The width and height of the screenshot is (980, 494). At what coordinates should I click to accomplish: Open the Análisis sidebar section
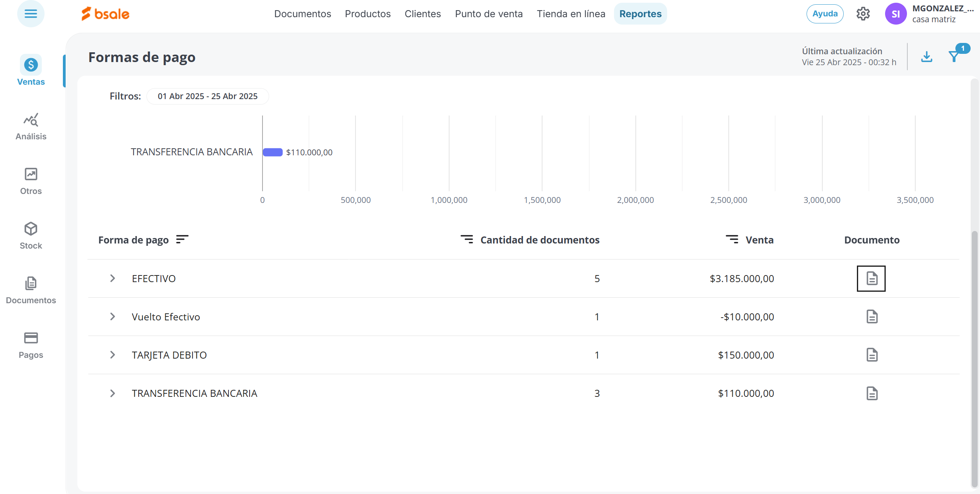pos(31,127)
